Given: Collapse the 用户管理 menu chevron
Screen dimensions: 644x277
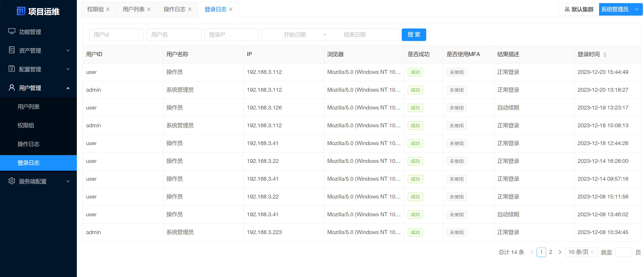Looking at the screenshot, I should (x=68, y=88).
